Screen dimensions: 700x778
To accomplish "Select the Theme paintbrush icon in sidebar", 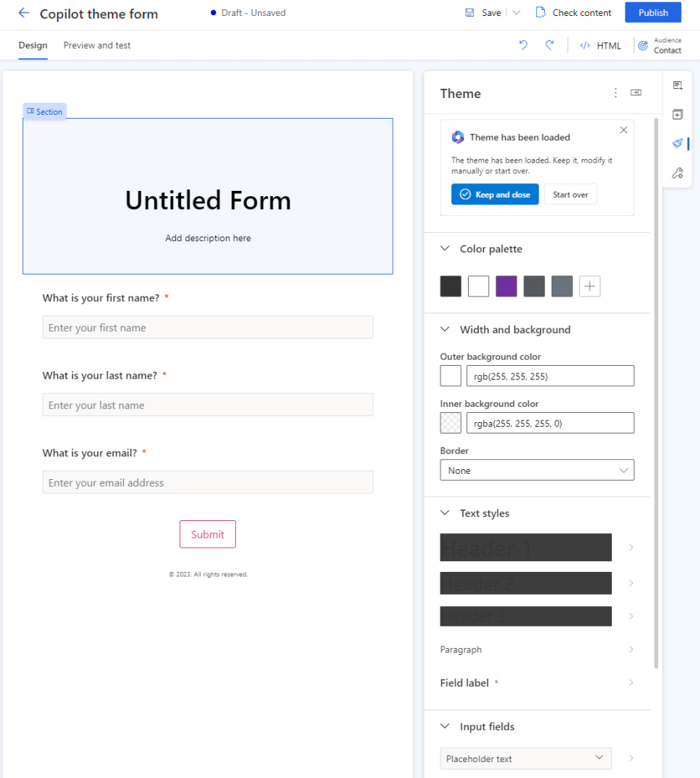I will [x=677, y=143].
